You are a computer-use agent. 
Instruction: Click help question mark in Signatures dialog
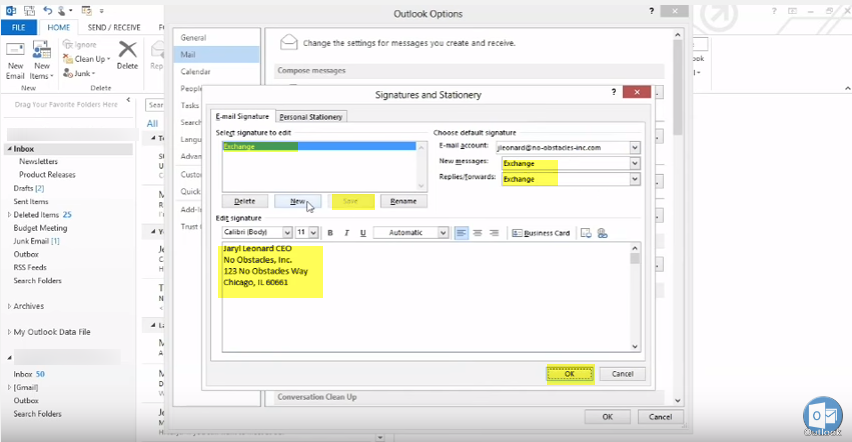click(x=613, y=92)
